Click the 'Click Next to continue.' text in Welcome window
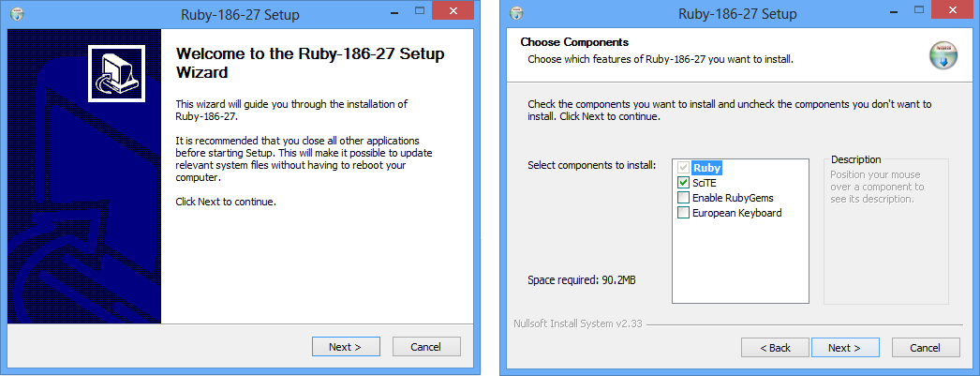Viewport: 980px width, 376px height. click(226, 203)
